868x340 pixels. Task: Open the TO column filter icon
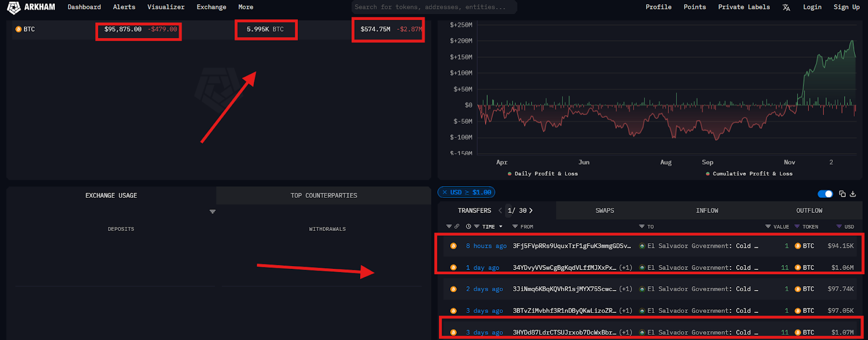642,226
